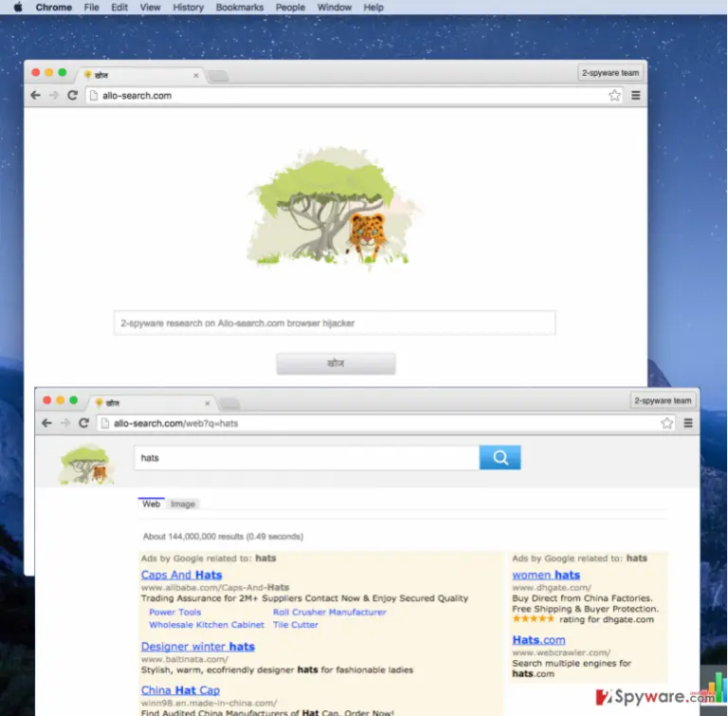Close the rear window with its red button
The width and height of the screenshot is (728, 716).
pos(36,72)
